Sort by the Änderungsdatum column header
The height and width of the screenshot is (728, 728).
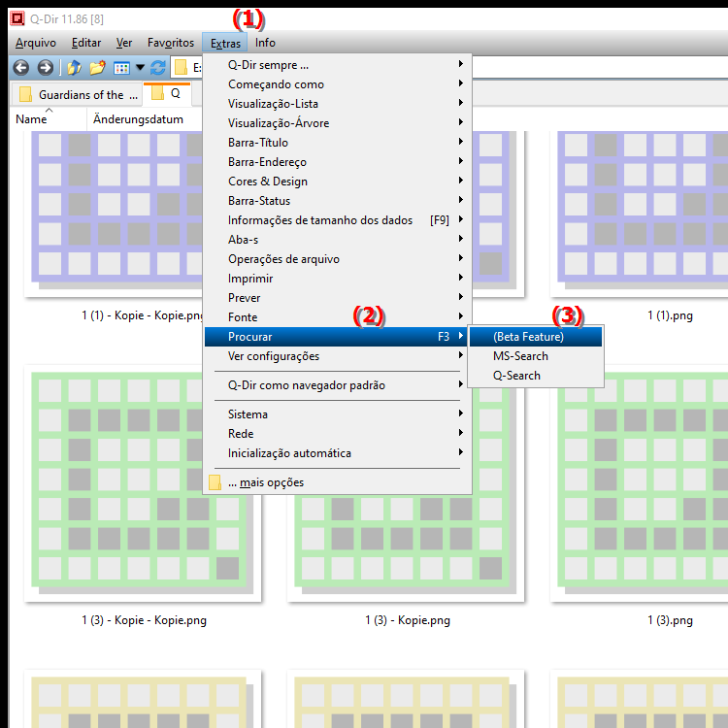(x=145, y=118)
